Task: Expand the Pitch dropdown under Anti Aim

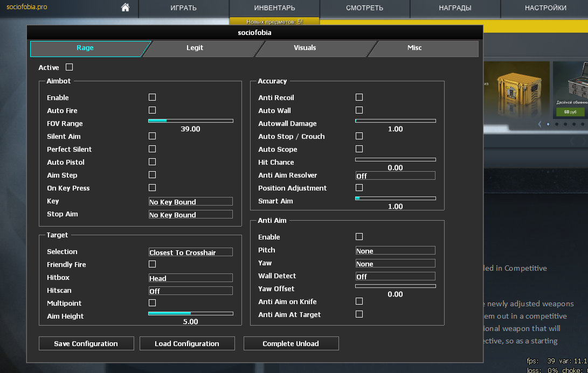Action: [395, 250]
